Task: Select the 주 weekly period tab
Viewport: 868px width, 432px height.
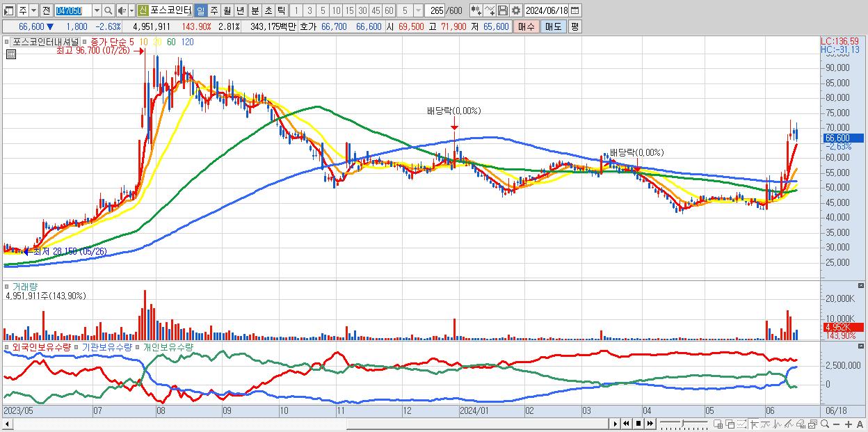Action: pos(214,10)
